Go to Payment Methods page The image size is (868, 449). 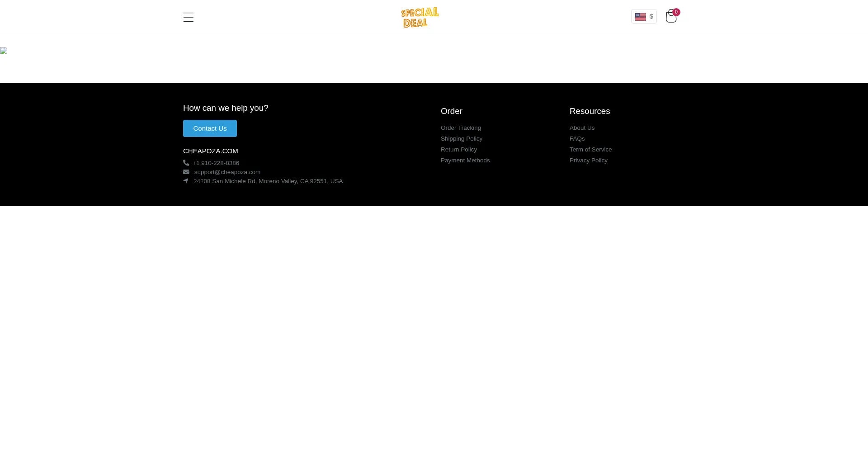[465, 161]
